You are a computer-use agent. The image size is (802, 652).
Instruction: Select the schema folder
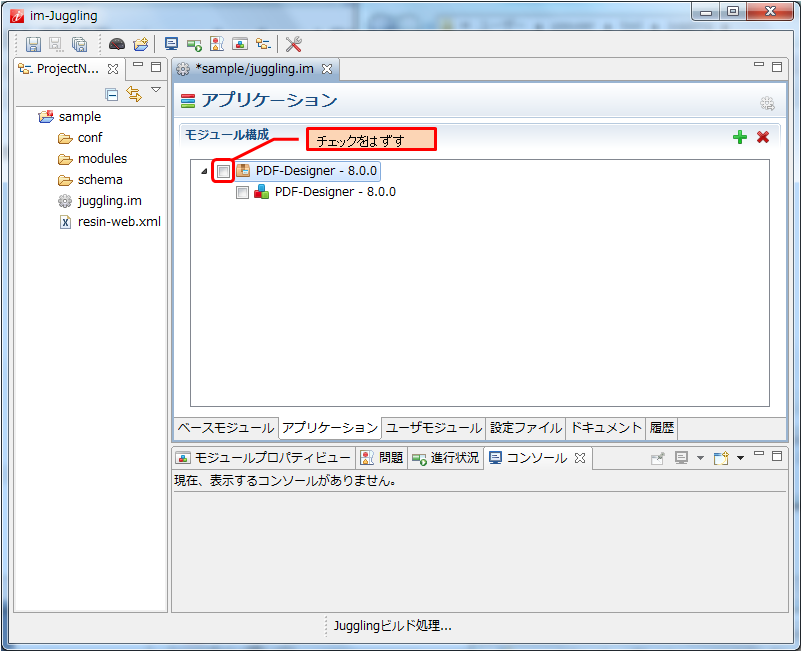tap(91, 179)
